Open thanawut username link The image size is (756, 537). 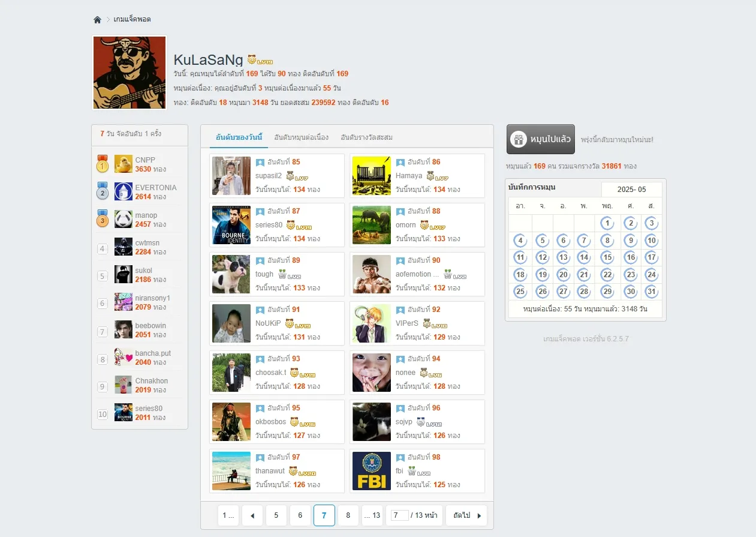(x=270, y=471)
